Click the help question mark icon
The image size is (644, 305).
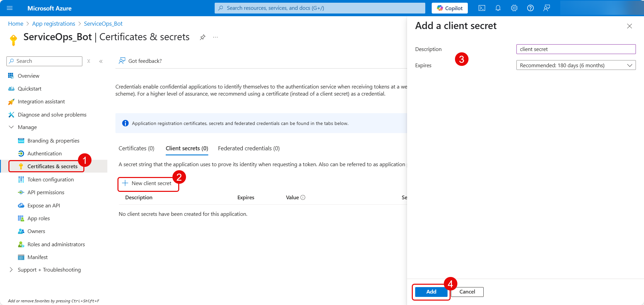pyautogui.click(x=530, y=8)
